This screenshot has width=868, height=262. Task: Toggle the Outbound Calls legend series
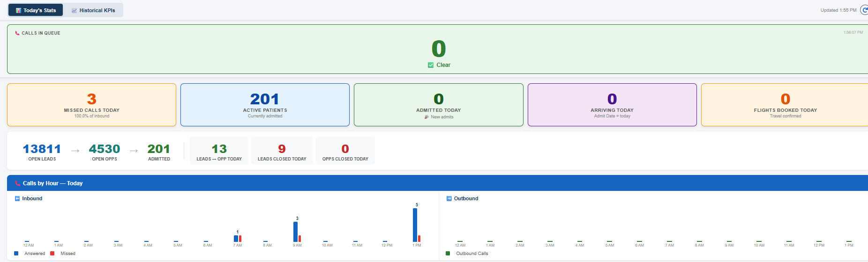coord(467,254)
